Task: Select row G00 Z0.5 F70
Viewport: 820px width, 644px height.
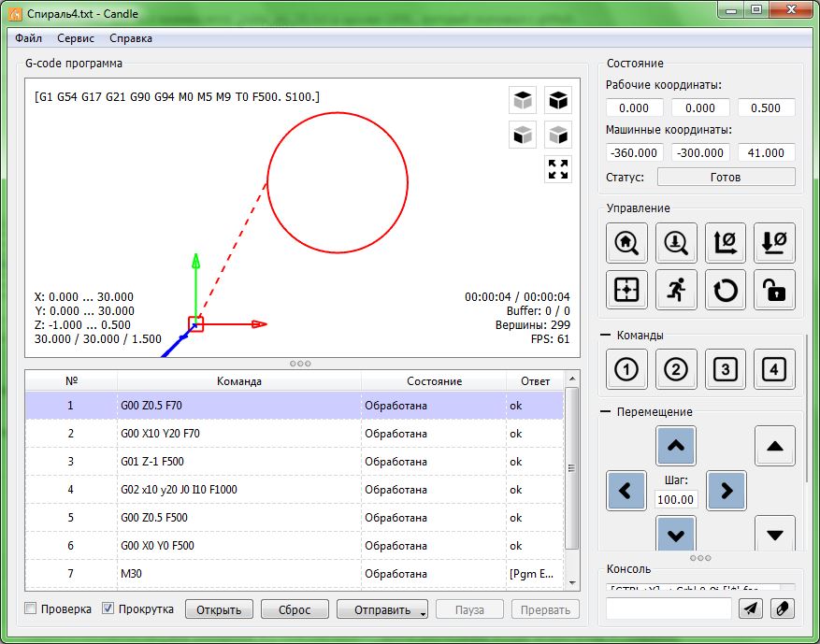Action: (295, 406)
